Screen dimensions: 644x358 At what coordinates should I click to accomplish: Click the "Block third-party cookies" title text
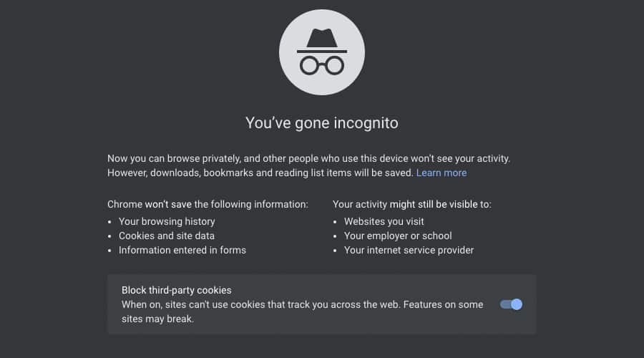[177, 290]
